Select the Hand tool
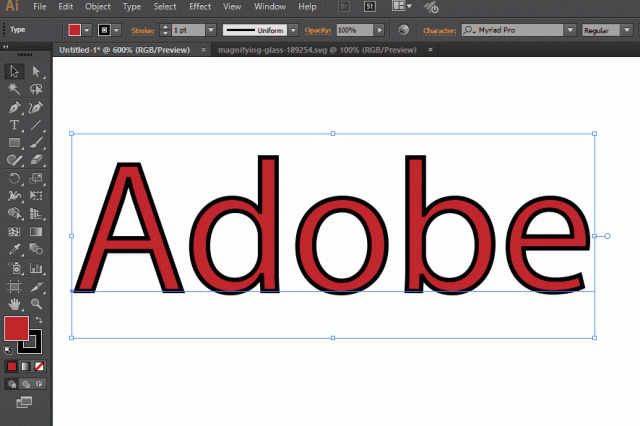This screenshot has height=426, width=640. tap(14, 302)
